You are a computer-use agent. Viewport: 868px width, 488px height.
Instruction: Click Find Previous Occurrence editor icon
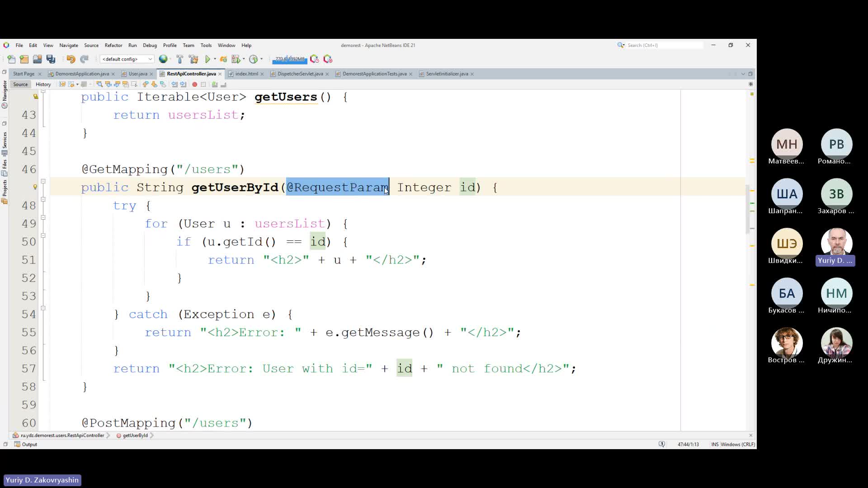click(108, 84)
